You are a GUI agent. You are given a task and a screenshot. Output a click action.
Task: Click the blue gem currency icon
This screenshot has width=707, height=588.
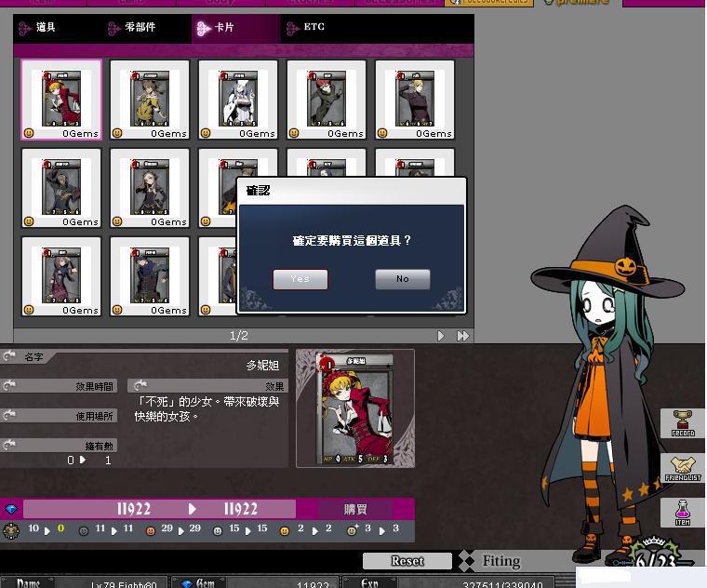pos(11,509)
